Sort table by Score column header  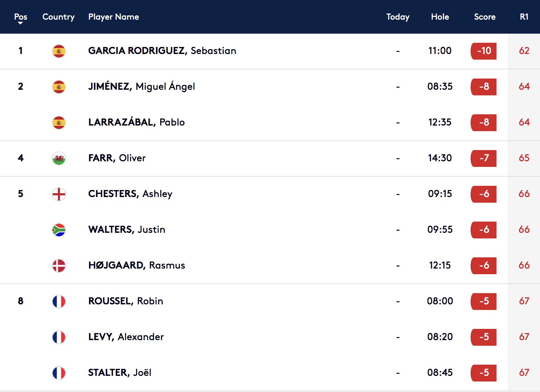(x=485, y=17)
